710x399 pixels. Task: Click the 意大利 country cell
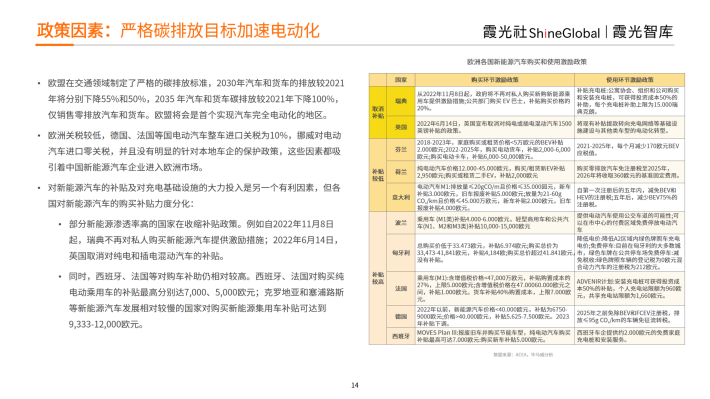(x=401, y=197)
